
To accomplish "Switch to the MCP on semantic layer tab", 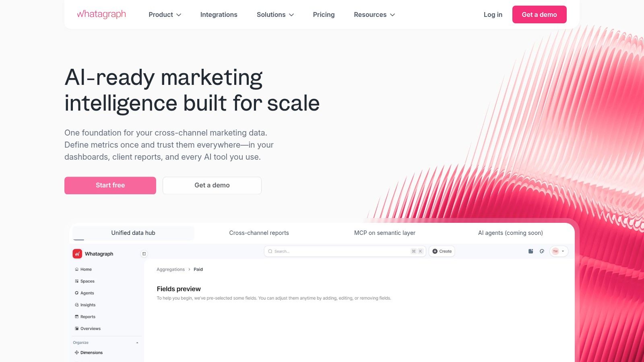I will [385, 233].
